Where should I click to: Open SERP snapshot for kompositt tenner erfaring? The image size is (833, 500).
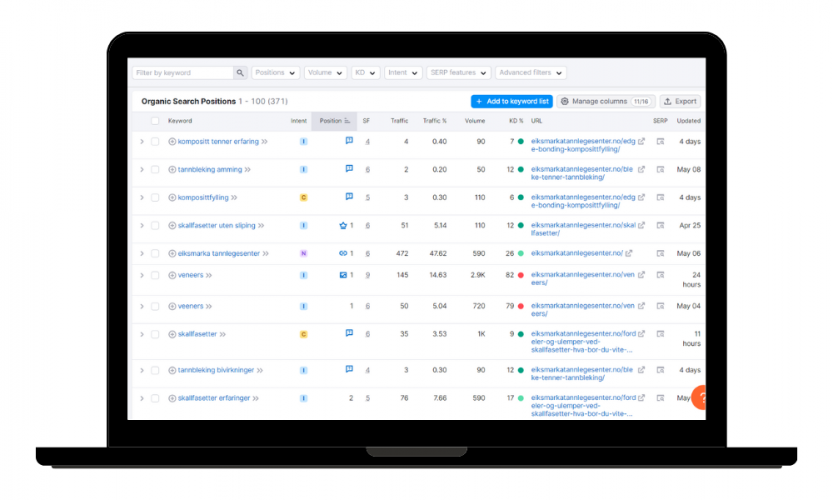(660, 141)
